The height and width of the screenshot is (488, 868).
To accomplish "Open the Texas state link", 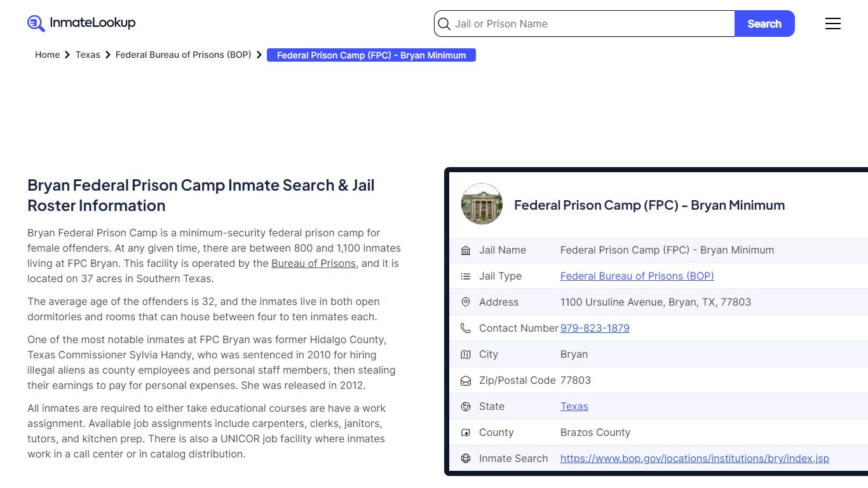I will pyautogui.click(x=574, y=406).
